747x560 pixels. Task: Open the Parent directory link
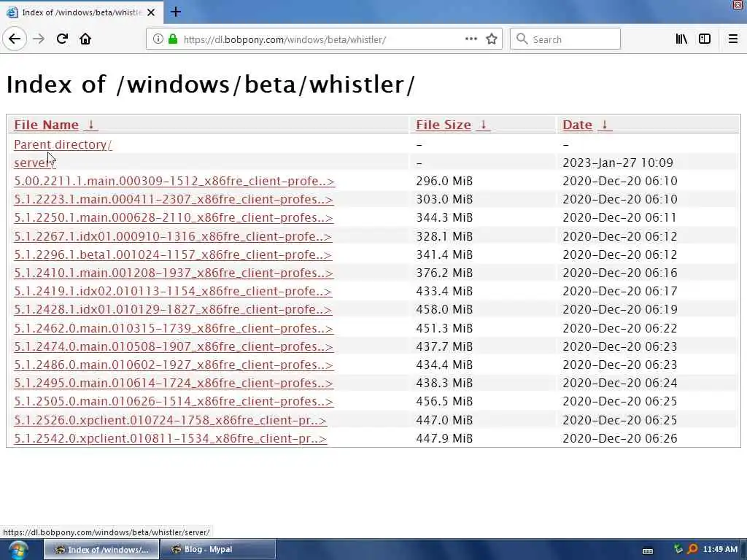coord(63,144)
